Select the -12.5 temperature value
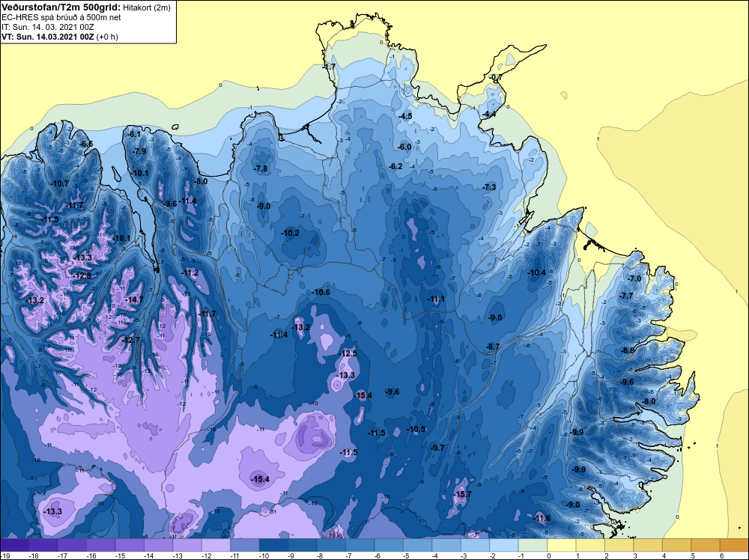This screenshot has height=560, width=749. (x=348, y=354)
